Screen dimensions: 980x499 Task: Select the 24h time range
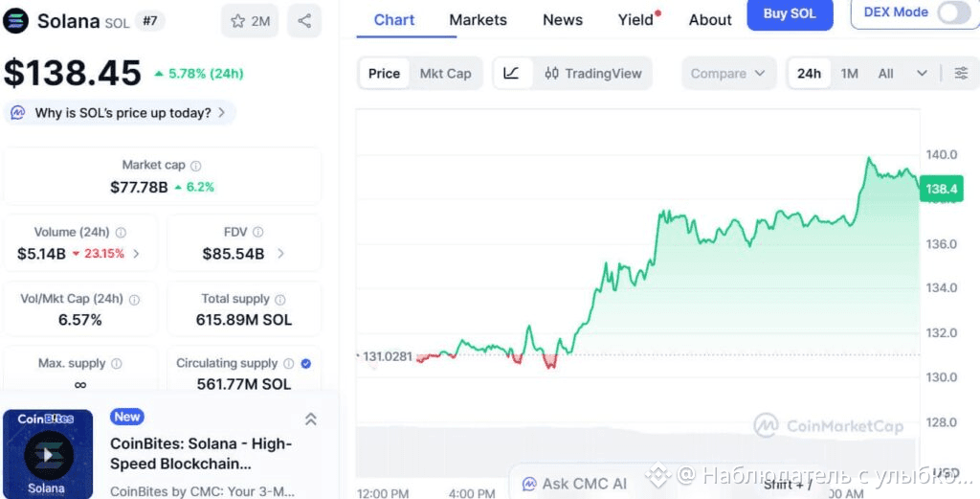click(809, 73)
